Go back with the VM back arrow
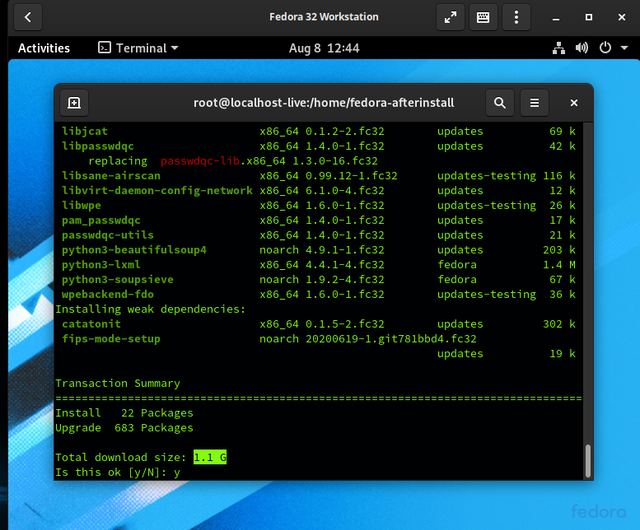Screen dimensions: 640x530 (x=28, y=17)
